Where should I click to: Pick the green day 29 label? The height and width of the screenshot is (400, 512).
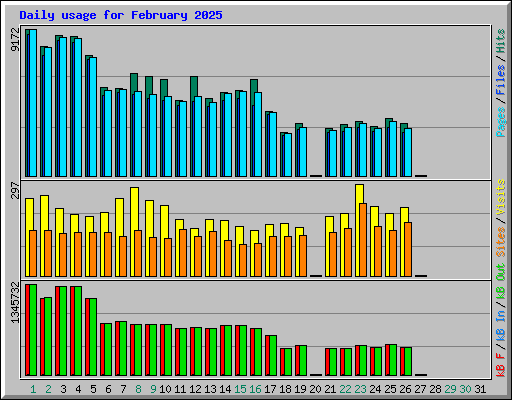pos(450,389)
